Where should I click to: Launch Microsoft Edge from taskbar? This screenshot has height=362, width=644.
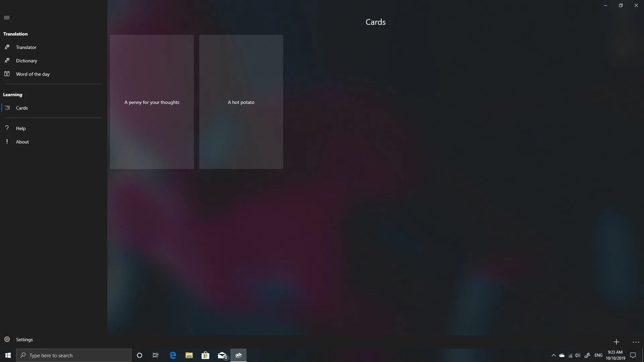tap(173, 355)
